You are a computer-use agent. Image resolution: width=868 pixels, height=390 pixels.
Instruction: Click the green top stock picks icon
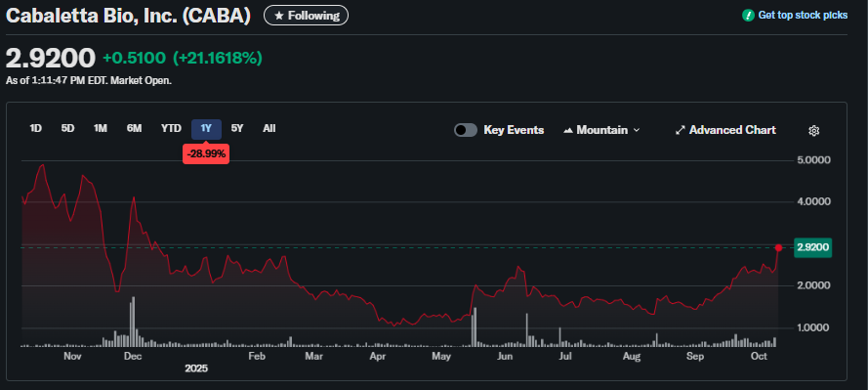(748, 16)
